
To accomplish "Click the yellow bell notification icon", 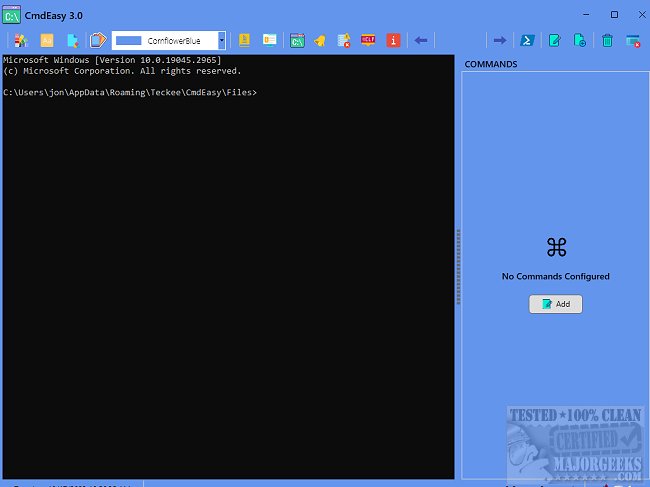I will [320, 41].
